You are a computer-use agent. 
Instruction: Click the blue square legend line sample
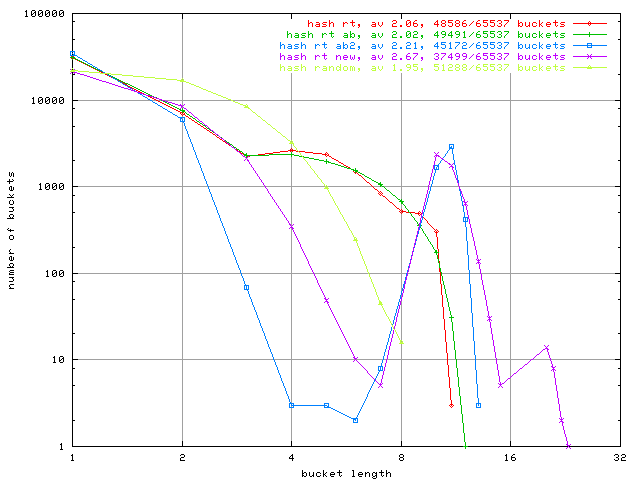point(589,46)
